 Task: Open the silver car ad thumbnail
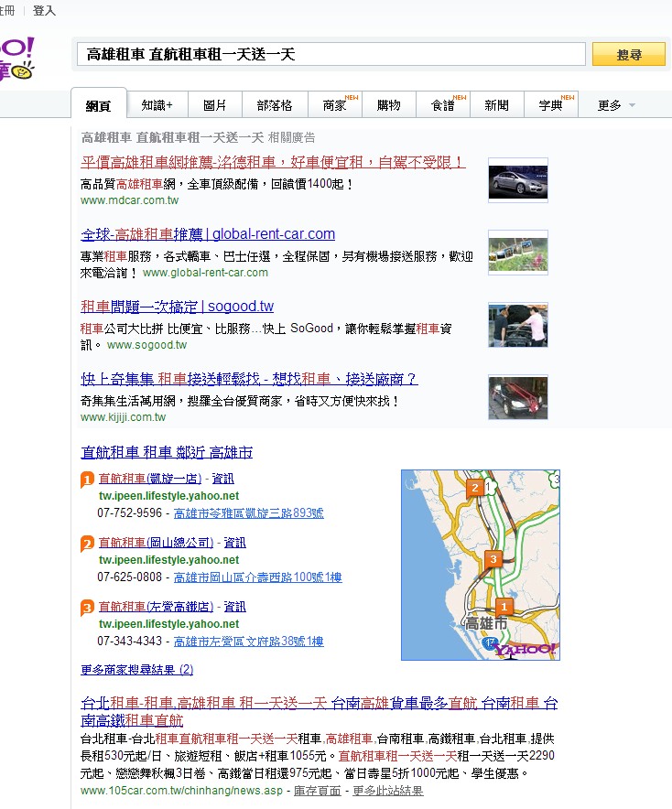click(x=517, y=180)
